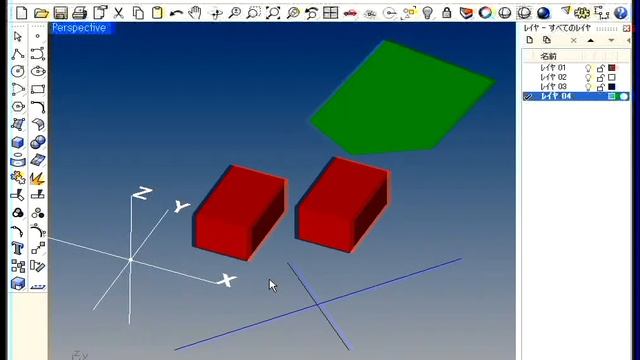Image resolution: width=640 pixels, height=360 pixels.
Task: Click the Lock objects padlock icon
Action: point(447,13)
